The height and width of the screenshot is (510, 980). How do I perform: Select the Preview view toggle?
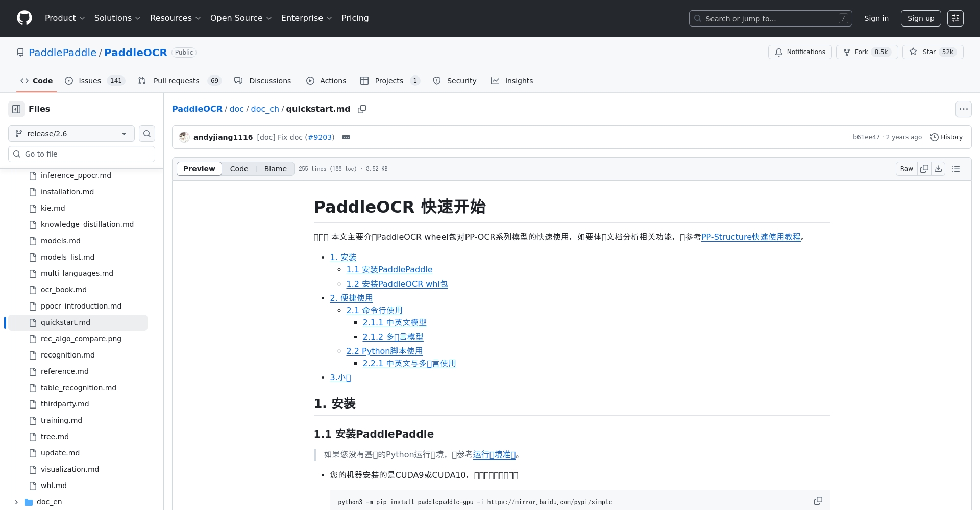(199, 169)
